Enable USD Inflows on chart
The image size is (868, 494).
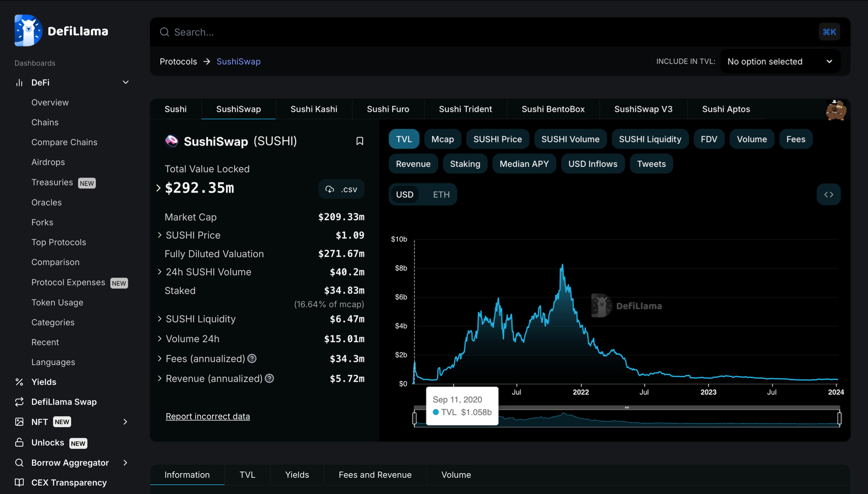point(593,164)
